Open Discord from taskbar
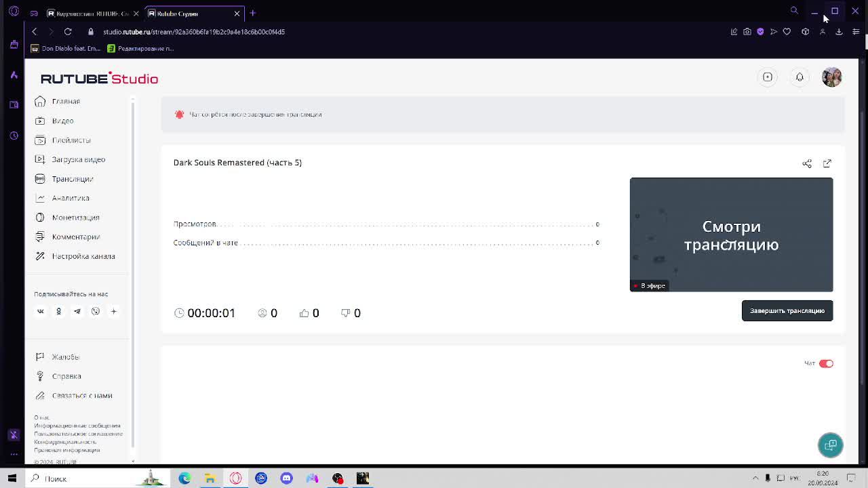 pyautogui.click(x=286, y=479)
